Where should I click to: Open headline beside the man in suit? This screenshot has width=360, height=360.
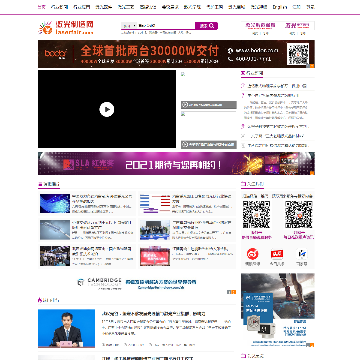click(x=154, y=314)
